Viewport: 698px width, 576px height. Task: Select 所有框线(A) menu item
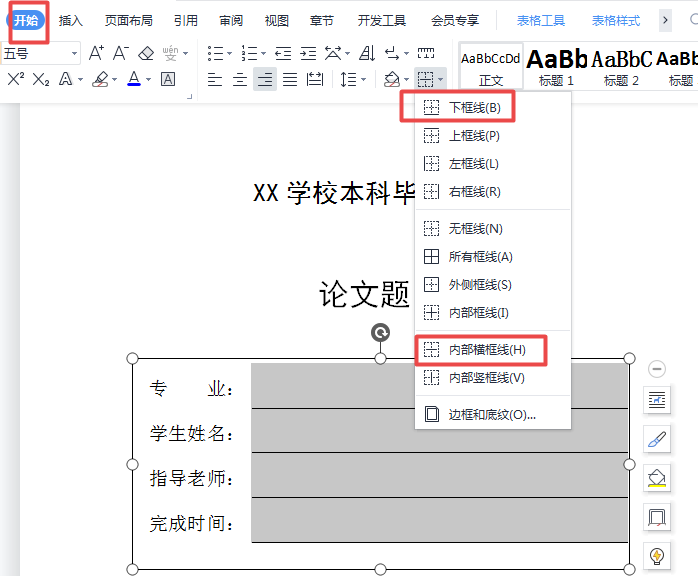click(493, 256)
